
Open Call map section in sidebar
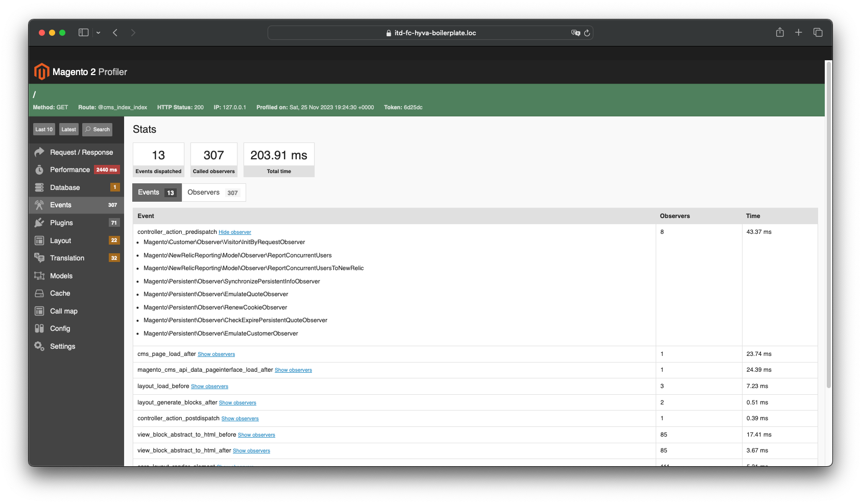tap(77, 311)
